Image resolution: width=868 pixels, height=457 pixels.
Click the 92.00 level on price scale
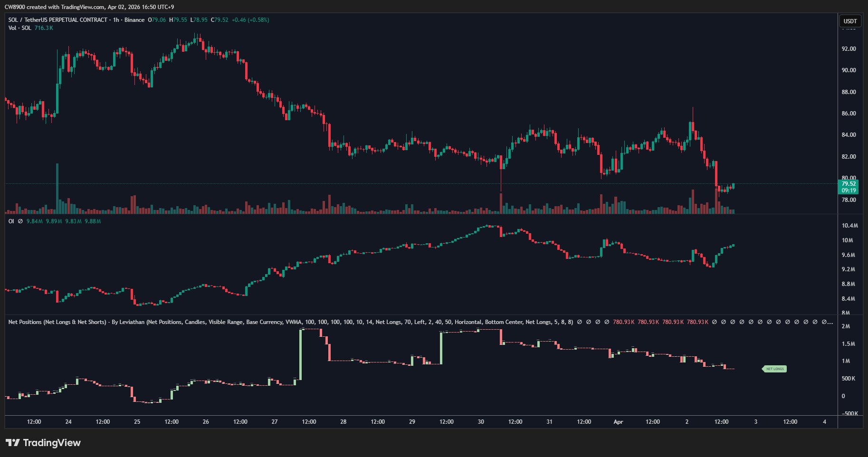(x=849, y=49)
